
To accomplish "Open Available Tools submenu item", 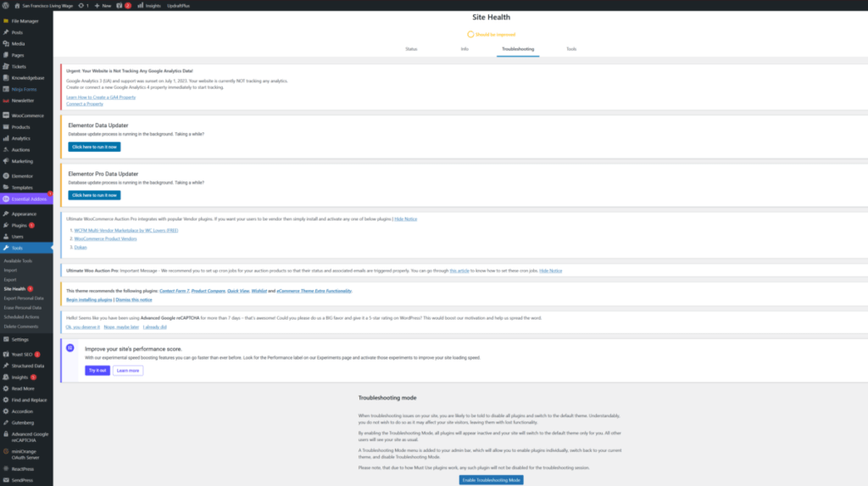I will coord(18,261).
